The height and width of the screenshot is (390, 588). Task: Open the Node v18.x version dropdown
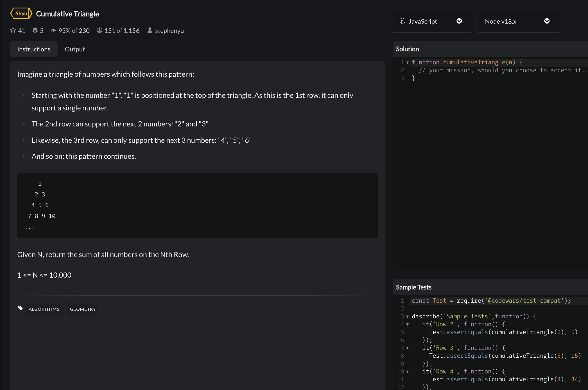click(518, 21)
